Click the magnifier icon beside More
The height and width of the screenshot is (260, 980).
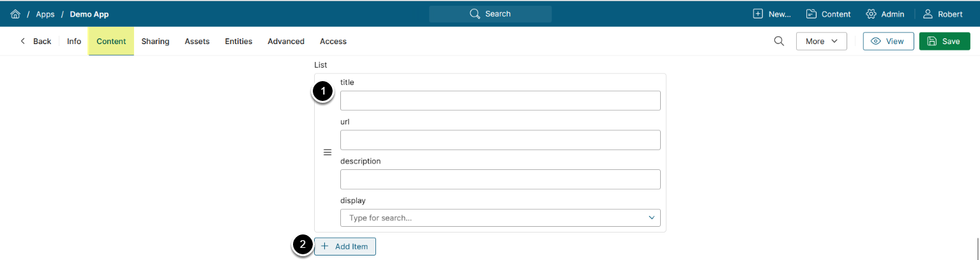779,41
